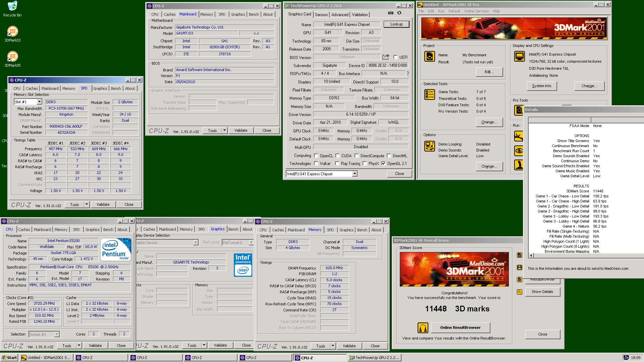Click the eye demo icon in Run group

(519, 150)
